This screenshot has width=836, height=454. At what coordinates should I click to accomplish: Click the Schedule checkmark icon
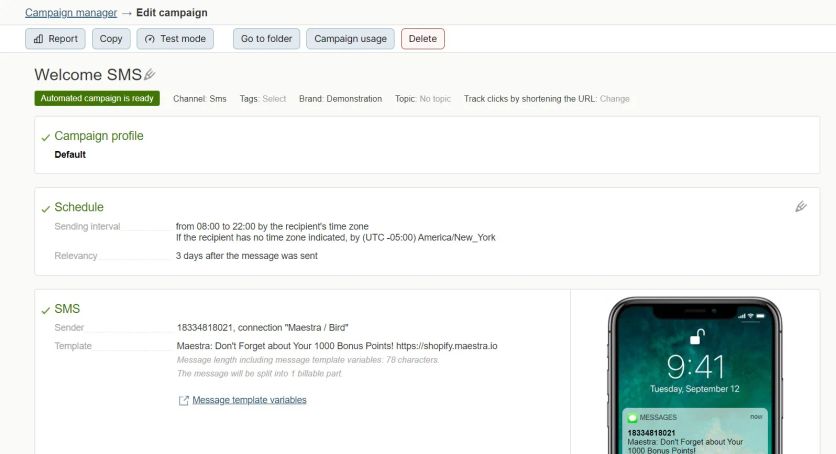46,209
